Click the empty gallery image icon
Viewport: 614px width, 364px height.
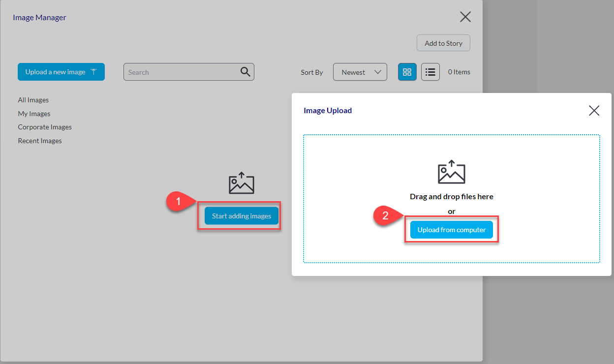(242, 183)
